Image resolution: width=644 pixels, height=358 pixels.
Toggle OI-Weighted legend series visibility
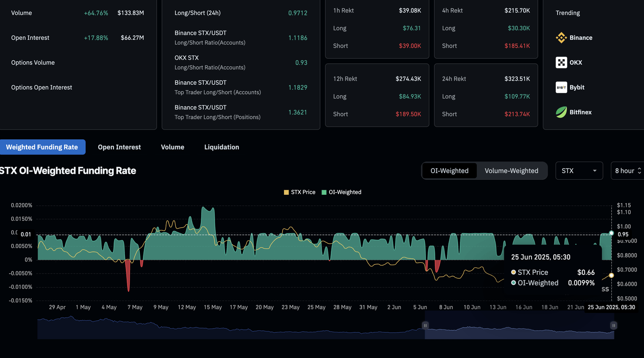click(x=341, y=192)
